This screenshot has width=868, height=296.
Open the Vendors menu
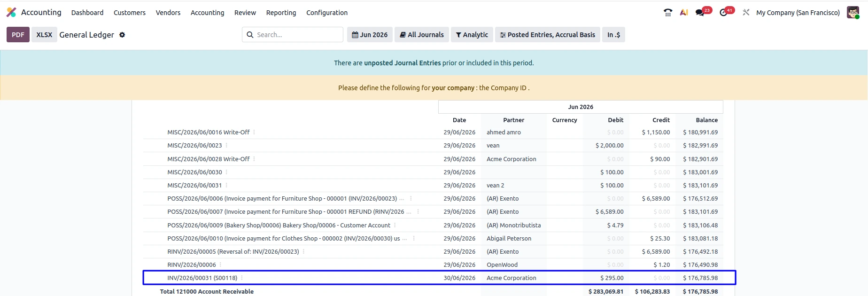[x=168, y=13]
